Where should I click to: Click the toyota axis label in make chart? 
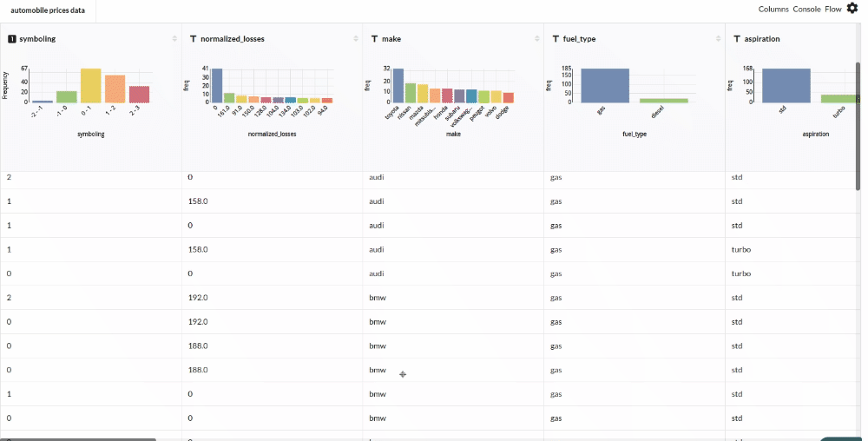tap(392, 113)
